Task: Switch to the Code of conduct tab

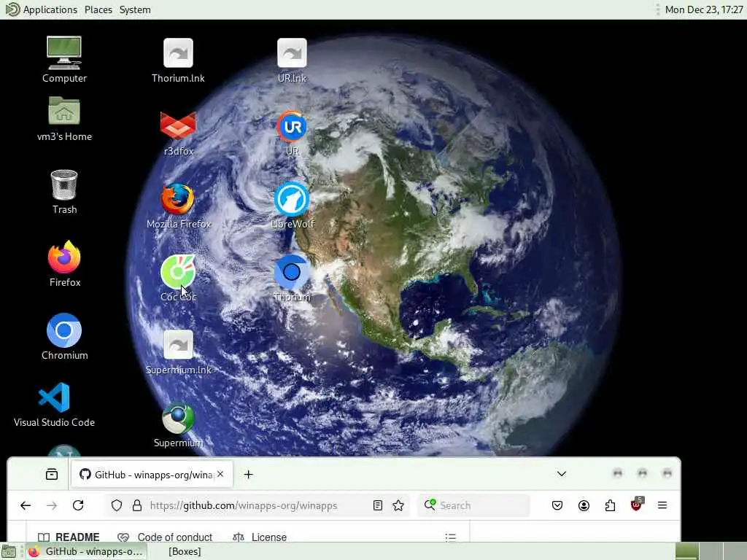Action: (166, 537)
